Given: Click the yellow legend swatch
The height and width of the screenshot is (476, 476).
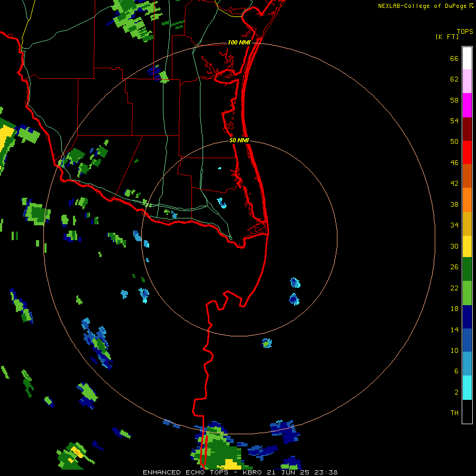Looking at the screenshot, I should click(467, 246).
